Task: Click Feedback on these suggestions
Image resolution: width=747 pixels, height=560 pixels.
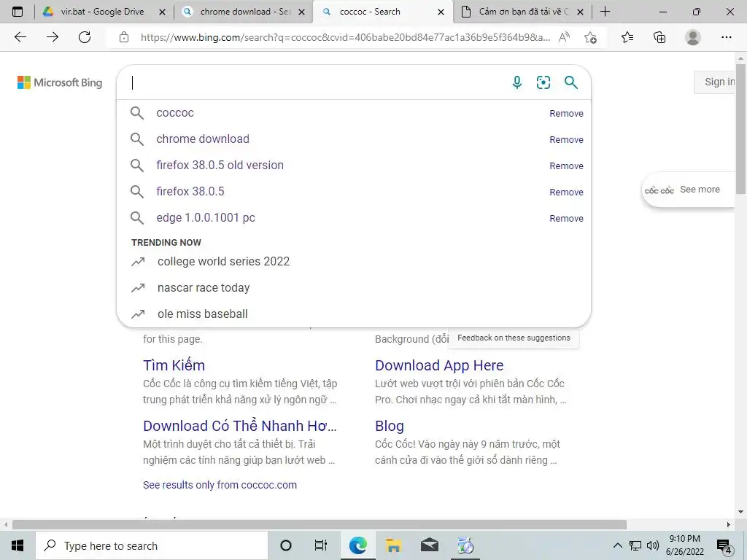Action: tap(514, 338)
